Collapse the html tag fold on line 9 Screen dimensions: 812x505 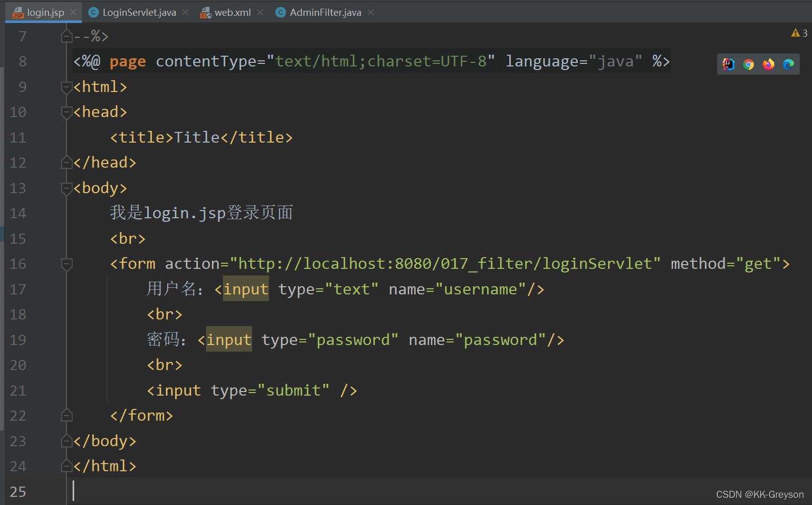(x=66, y=87)
